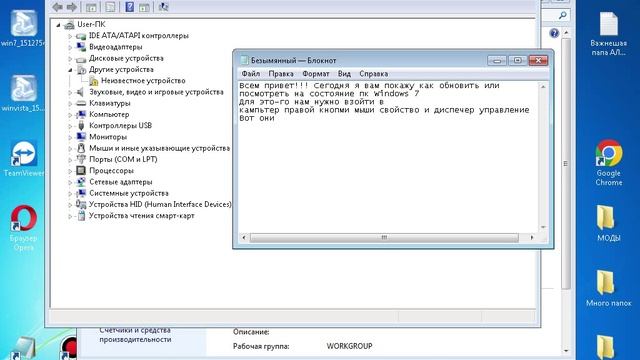
Task: Expand the Дисковые устройства node
Action: coord(70,58)
